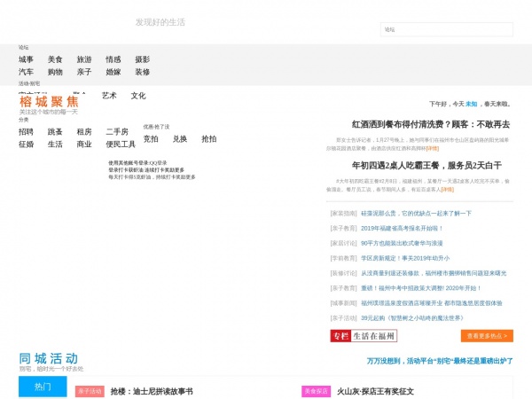Go to 二手房 listings
This screenshot has height=399, width=532.
[117, 131]
